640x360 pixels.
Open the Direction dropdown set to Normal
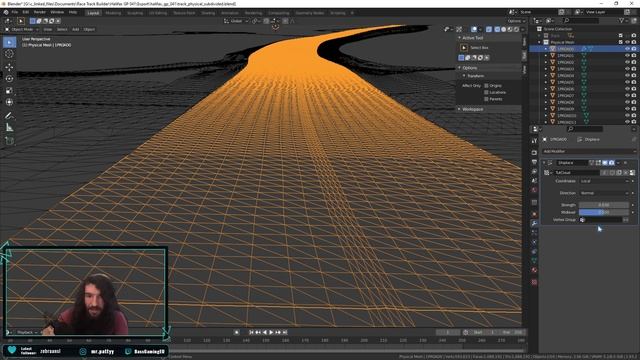[x=605, y=193]
